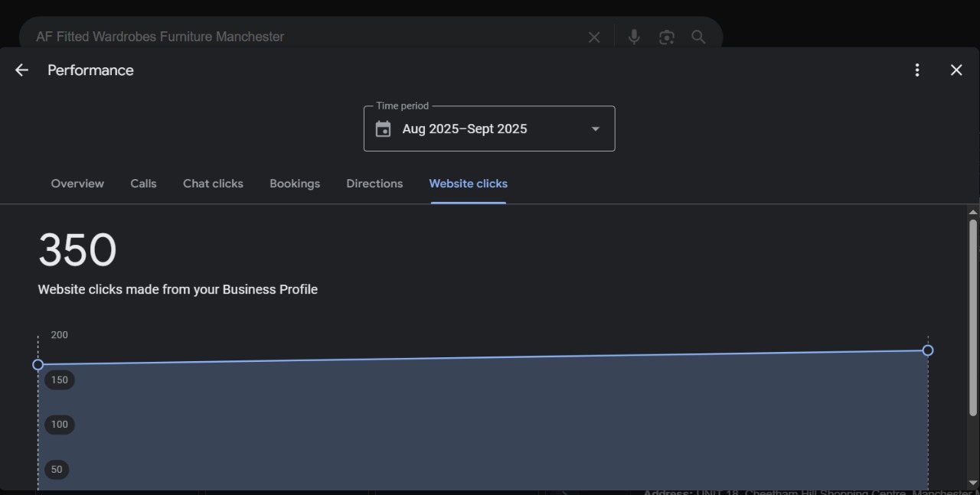Click the calendar icon in Time period
The image size is (980, 495).
coord(384,129)
